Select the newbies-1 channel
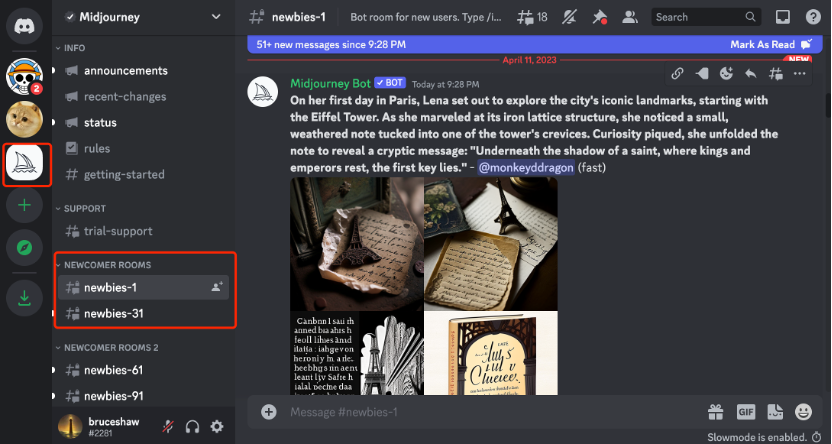The width and height of the screenshot is (832, 444). [x=143, y=288]
